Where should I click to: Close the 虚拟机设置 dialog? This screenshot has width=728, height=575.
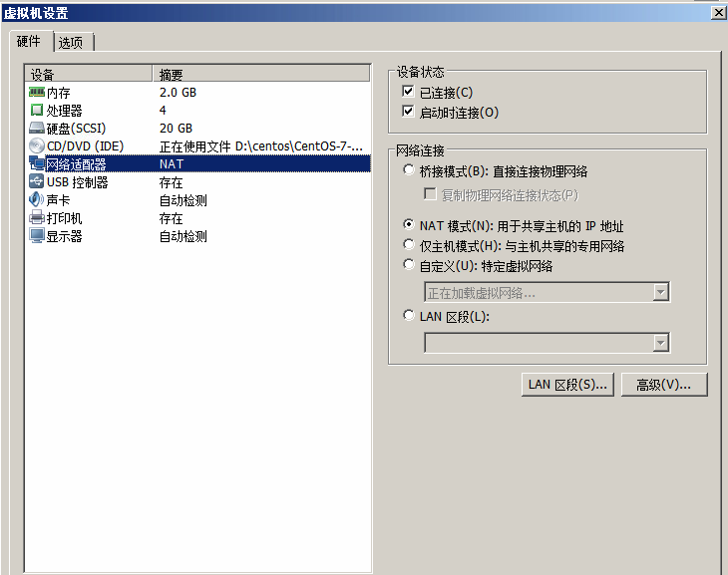(719, 13)
